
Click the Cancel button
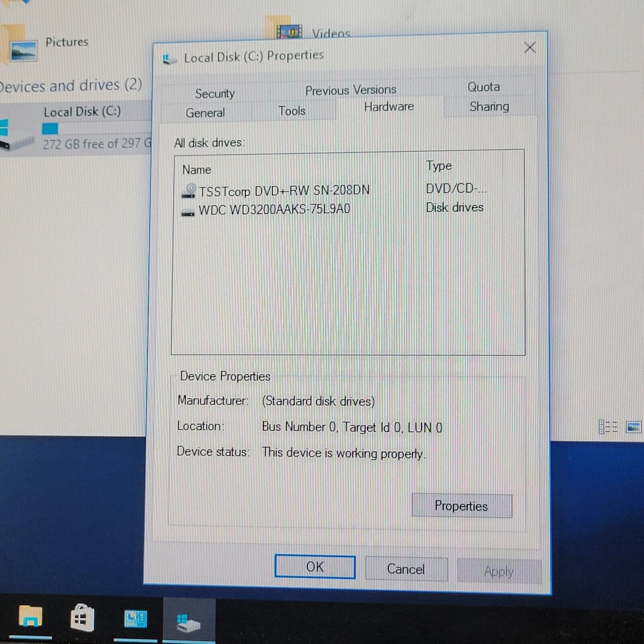point(406,569)
